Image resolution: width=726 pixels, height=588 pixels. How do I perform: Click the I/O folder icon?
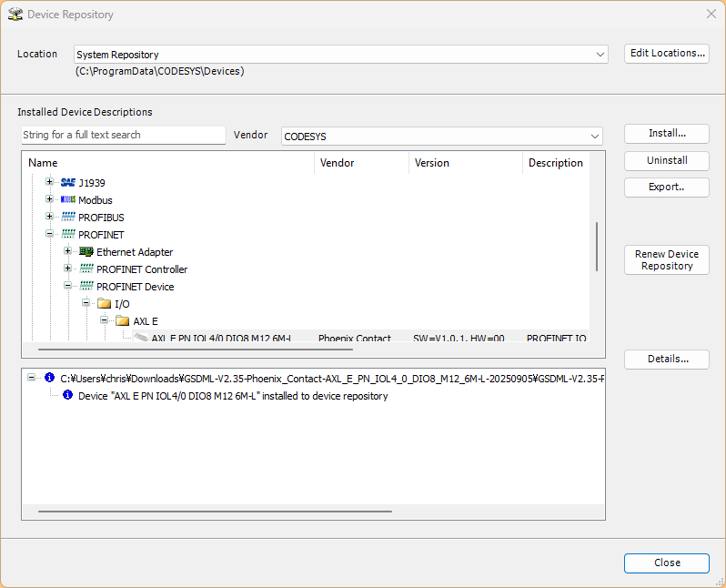point(104,304)
